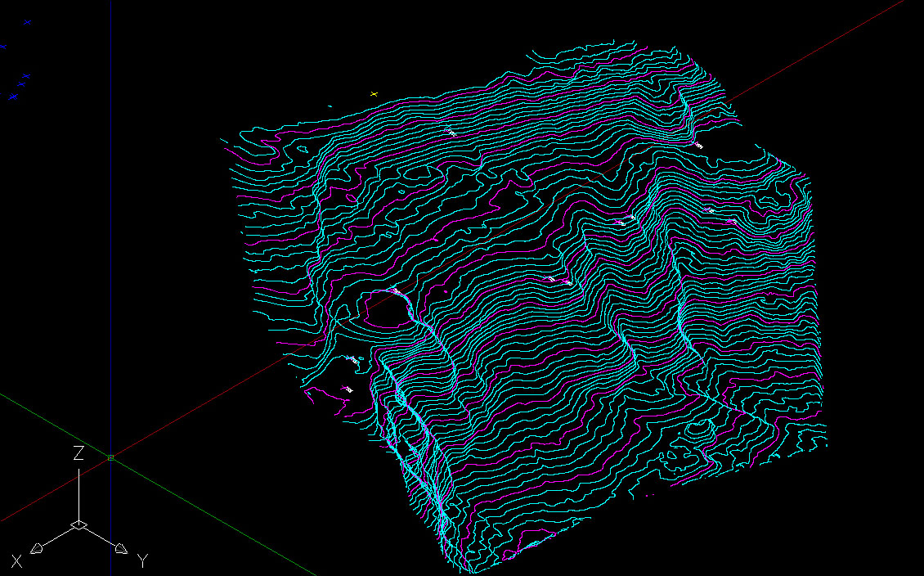This screenshot has height=576, width=924.
Task: Click the white label atop the magenta oval
Action: click(x=396, y=291)
